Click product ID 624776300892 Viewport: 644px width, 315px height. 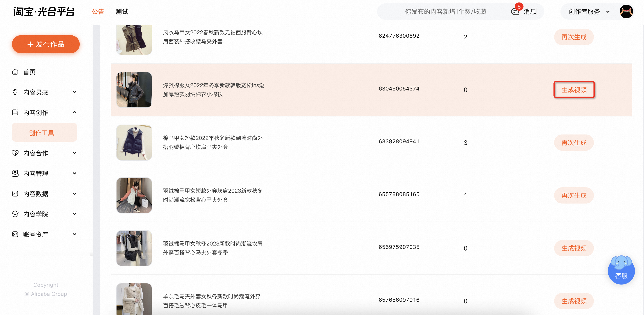[x=399, y=36]
